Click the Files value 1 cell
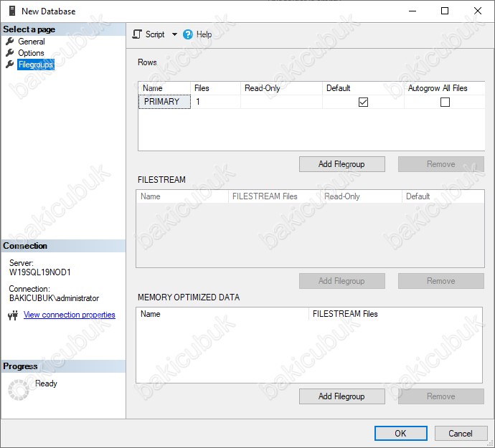 click(x=216, y=102)
